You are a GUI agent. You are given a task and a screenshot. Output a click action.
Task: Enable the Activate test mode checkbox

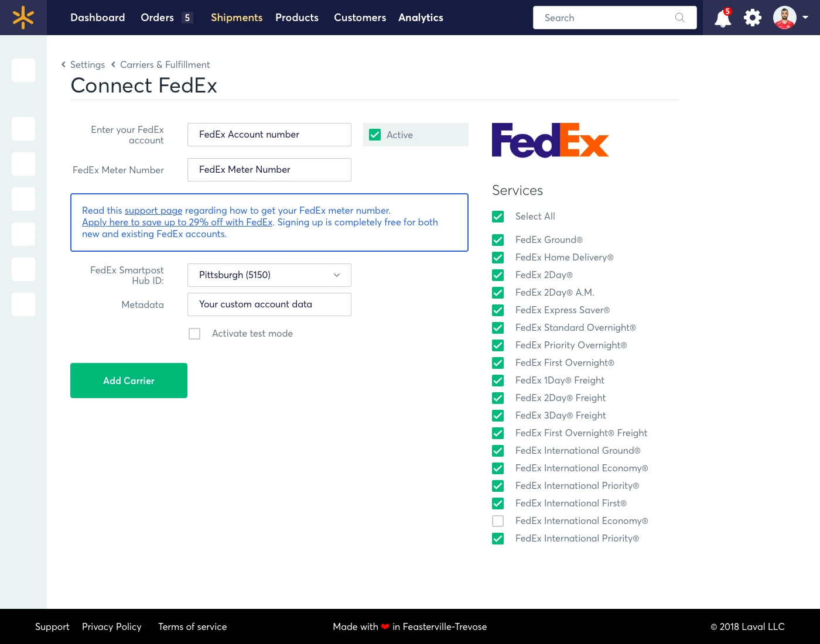coord(194,334)
